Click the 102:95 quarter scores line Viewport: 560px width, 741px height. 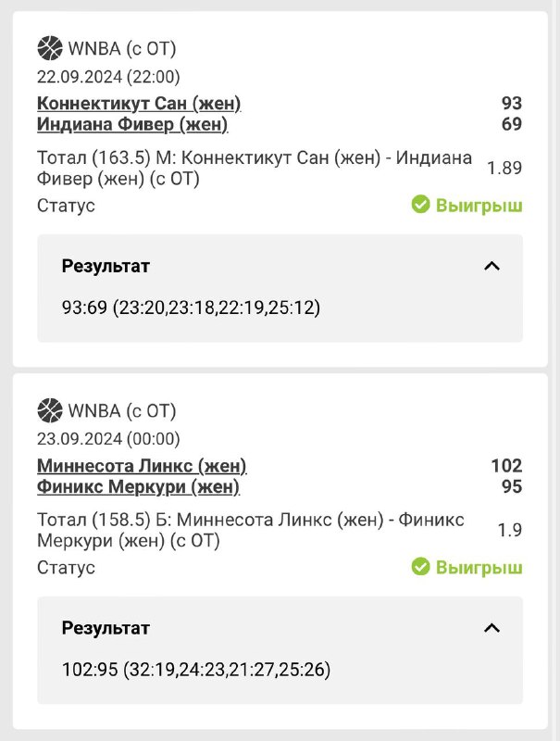pos(195,669)
